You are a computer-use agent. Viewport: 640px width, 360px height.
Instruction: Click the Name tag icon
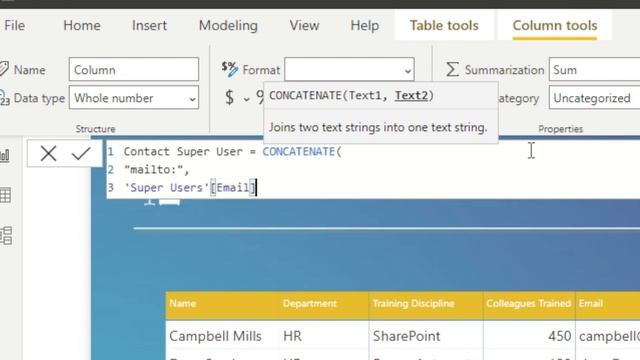coord(4,69)
